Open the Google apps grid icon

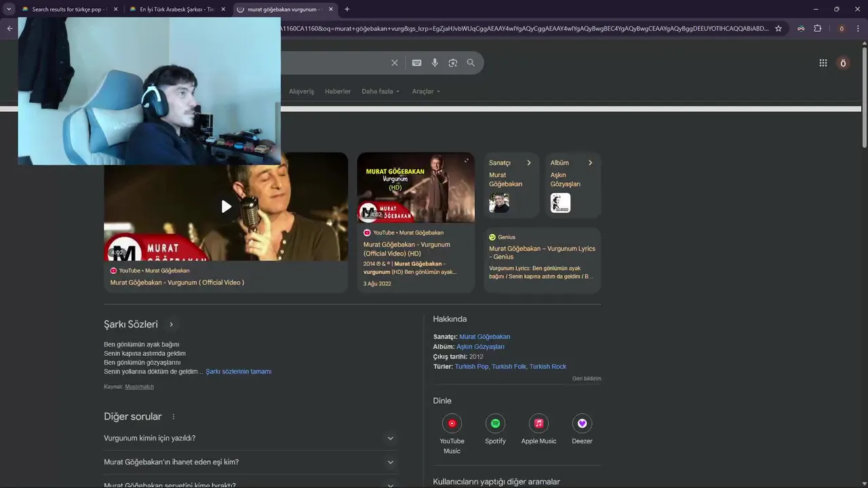823,63
